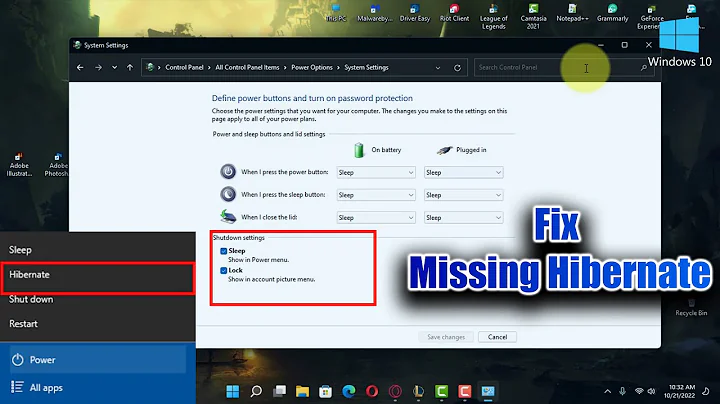
Task: Click the Power button in Start menu
Action: coord(98,360)
